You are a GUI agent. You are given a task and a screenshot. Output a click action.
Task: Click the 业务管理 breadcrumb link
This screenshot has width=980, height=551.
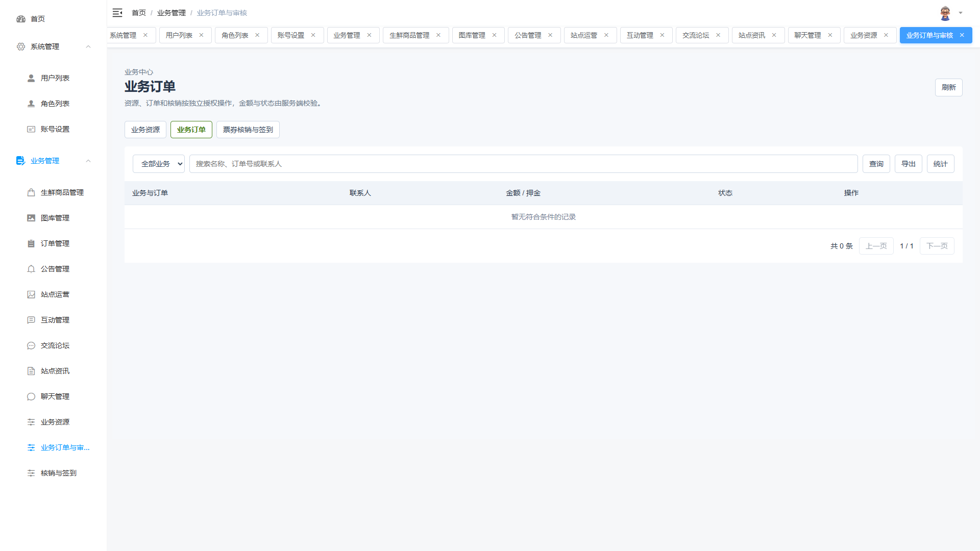[x=171, y=13]
